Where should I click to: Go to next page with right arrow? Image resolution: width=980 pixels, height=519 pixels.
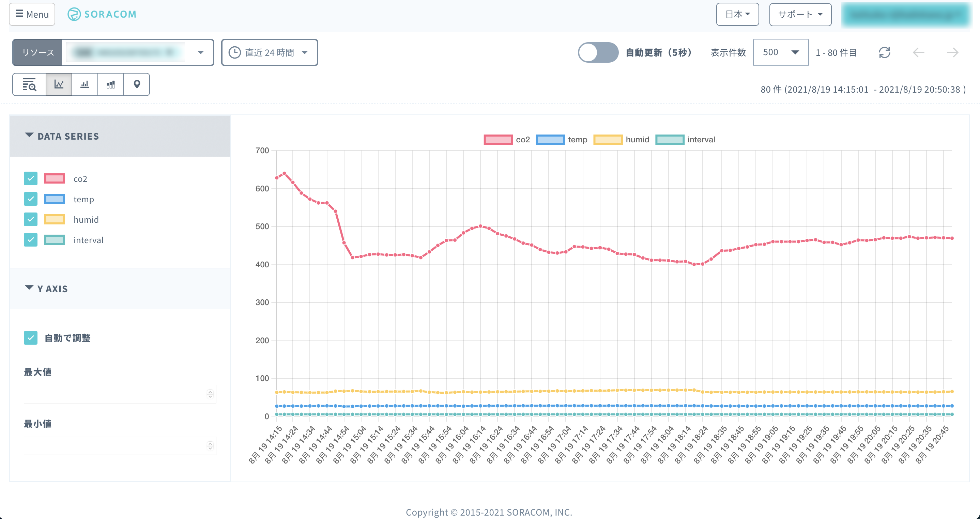click(x=952, y=52)
